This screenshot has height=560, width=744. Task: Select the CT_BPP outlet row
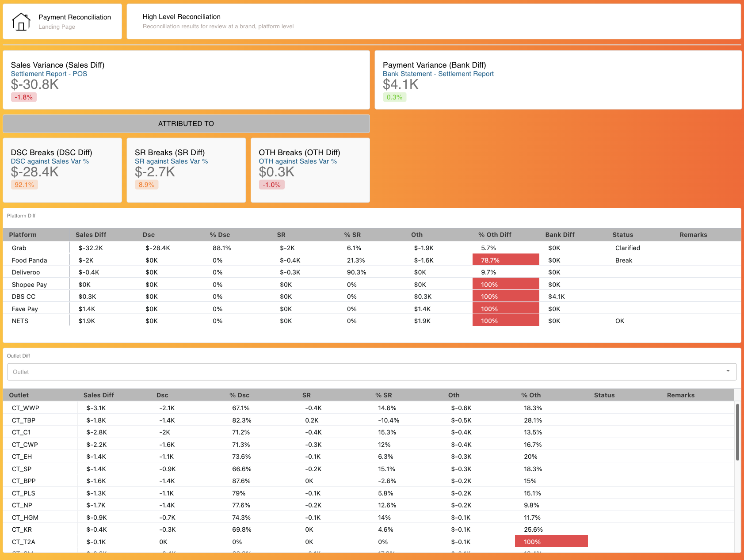pos(369,481)
